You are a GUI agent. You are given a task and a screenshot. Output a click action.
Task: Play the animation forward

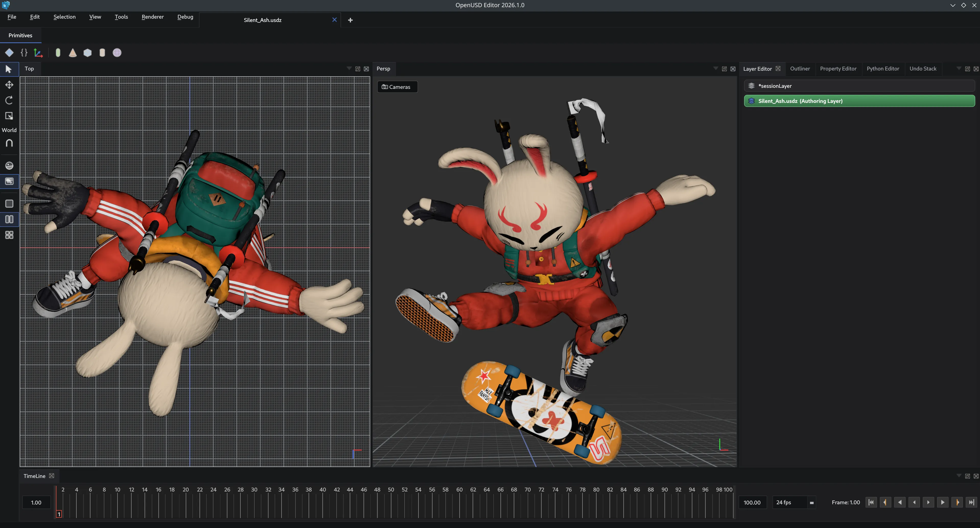click(943, 502)
